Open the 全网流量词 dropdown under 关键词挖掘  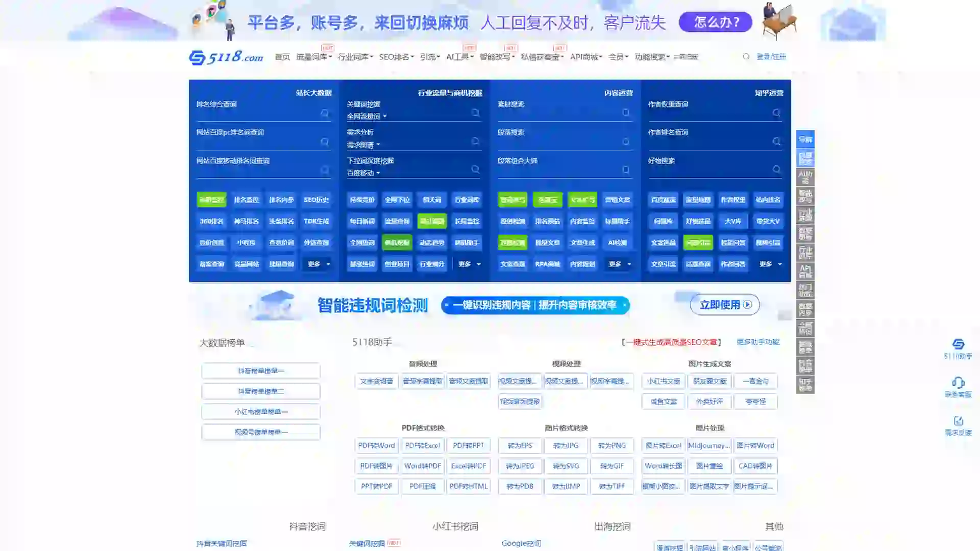click(367, 116)
